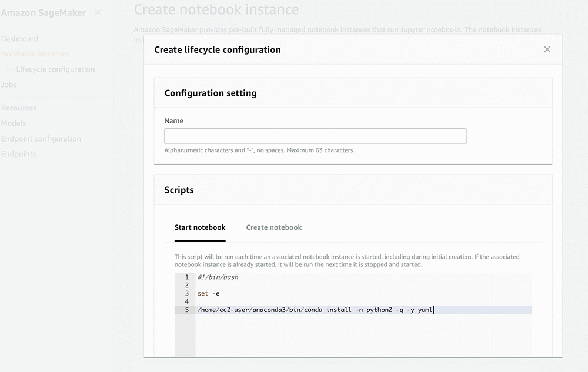Open Lifecycle configuration sidebar item
This screenshot has width=588, height=372.
click(55, 69)
